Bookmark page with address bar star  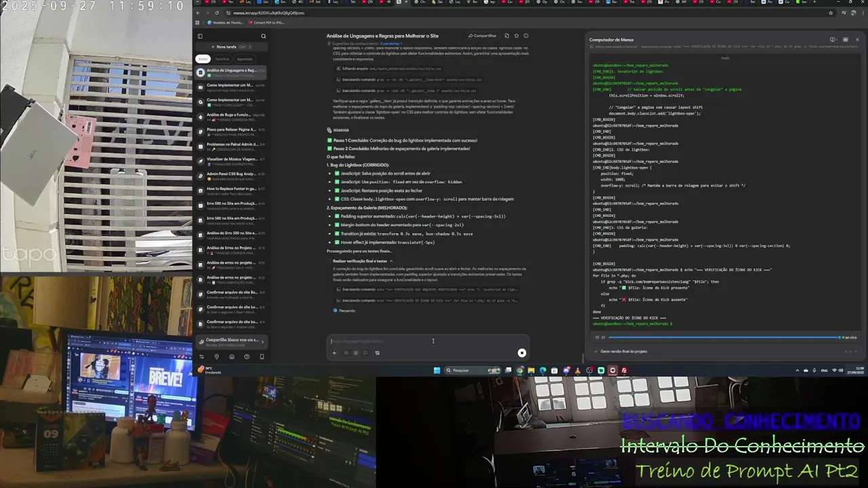[831, 13]
